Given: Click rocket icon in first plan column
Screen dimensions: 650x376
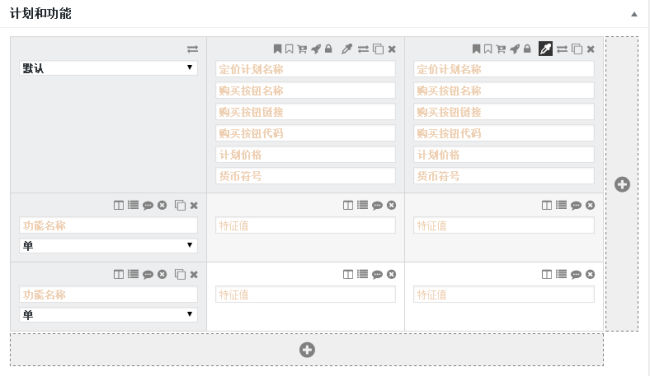Looking at the screenshot, I should click(316, 49).
